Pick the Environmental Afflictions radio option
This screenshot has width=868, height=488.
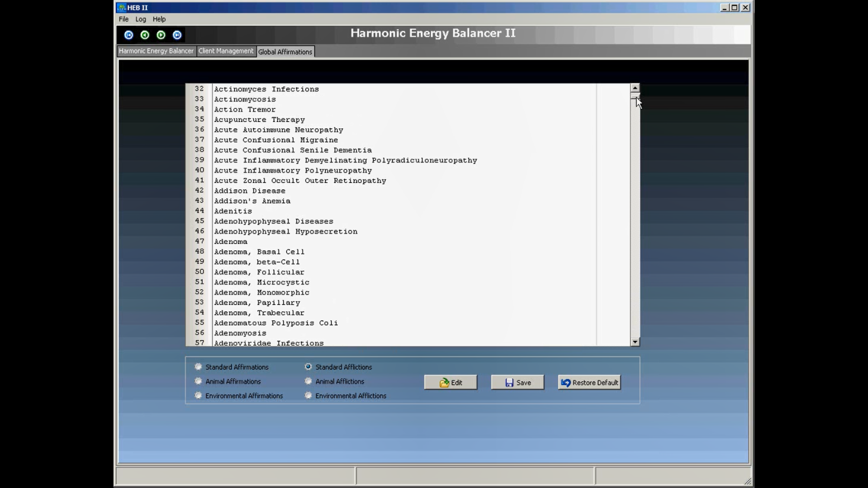coord(308,395)
